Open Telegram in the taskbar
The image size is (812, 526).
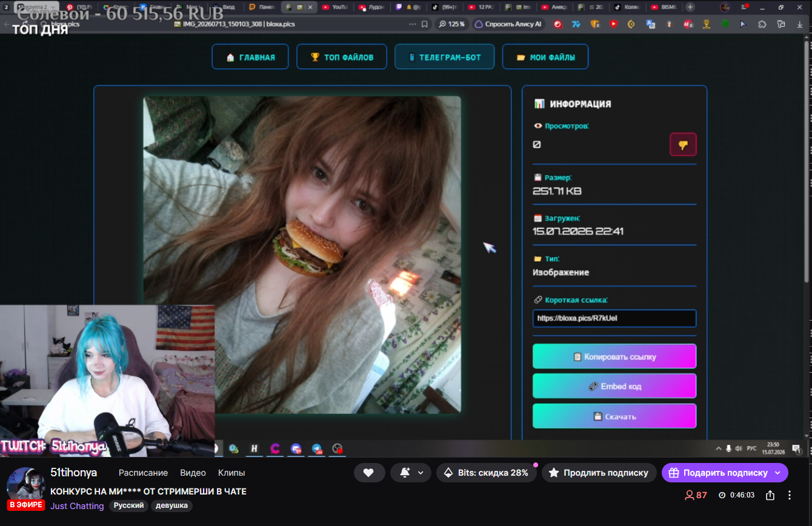click(x=316, y=448)
